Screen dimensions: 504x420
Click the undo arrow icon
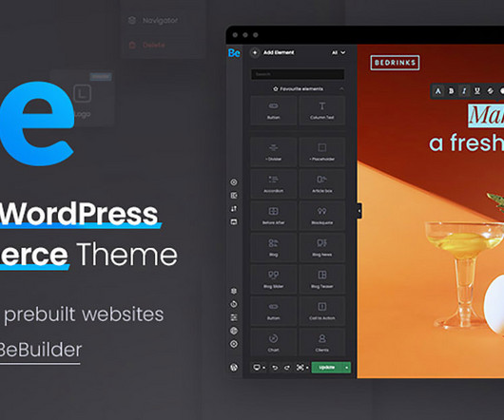coord(275,368)
